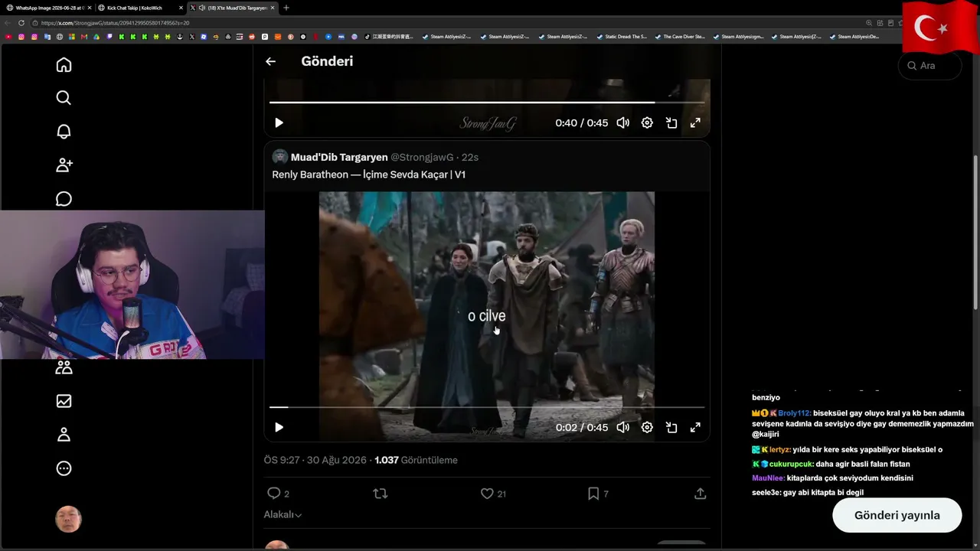Image resolution: width=980 pixels, height=551 pixels.
Task: Open a new browser tab with plus
Action: point(286,8)
